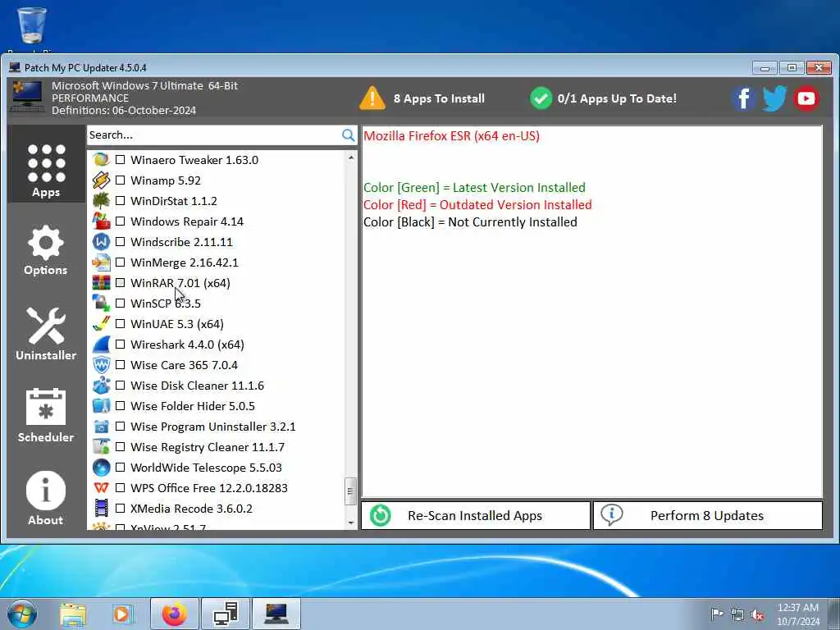Screen dimensions: 840x630
Task: Open Windows Explorer from taskbar
Action: tap(73, 614)
